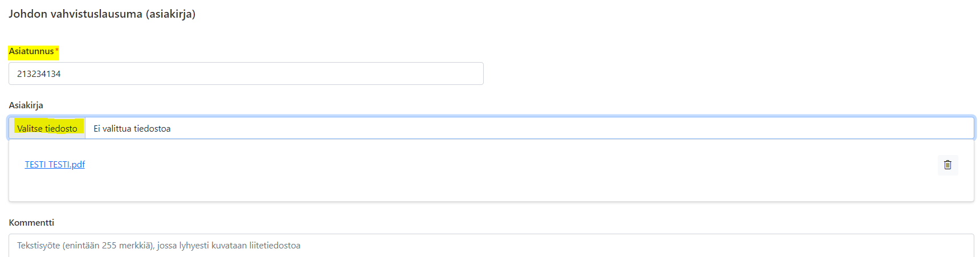This screenshot has height=257, width=980.
Task: Focus the Asiatunnus field containing 213234134
Action: click(x=246, y=74)
